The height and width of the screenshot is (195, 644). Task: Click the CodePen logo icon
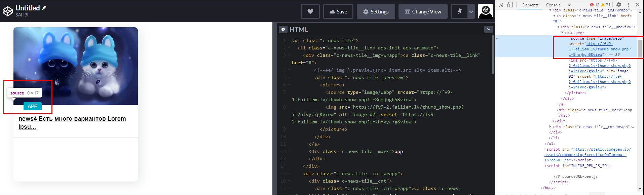coord(7,11)
